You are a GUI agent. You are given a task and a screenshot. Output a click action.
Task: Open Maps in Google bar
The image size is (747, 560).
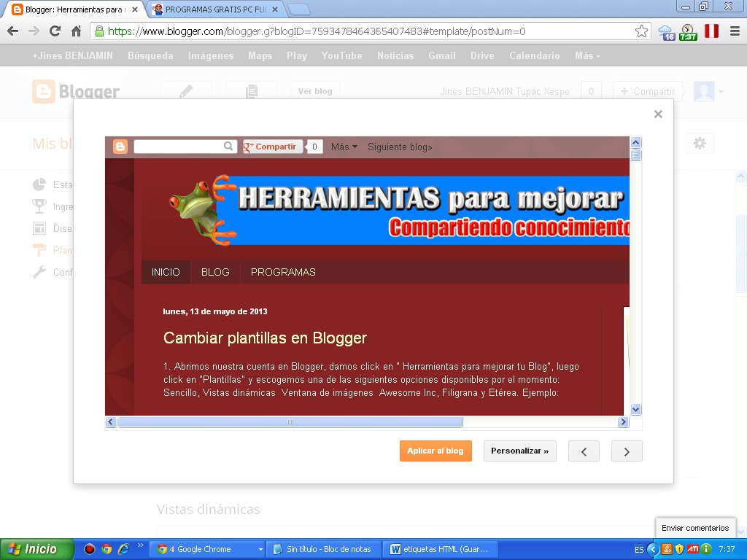click(x=260, y=55)
